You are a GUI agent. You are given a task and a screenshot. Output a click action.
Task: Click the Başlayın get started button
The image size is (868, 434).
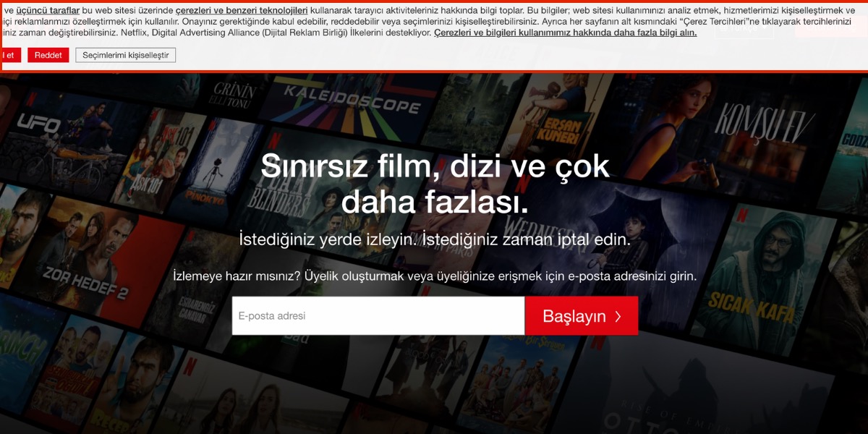pos(582,316)
